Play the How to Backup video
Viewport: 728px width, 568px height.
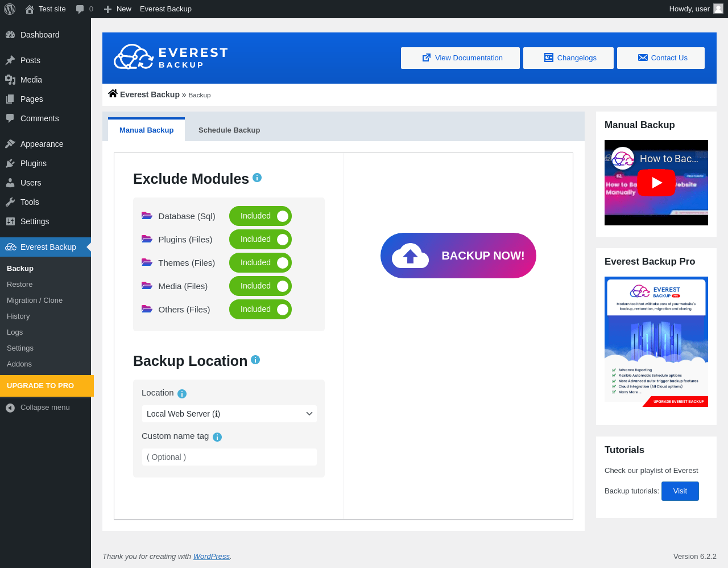click(x=656, y=183)
